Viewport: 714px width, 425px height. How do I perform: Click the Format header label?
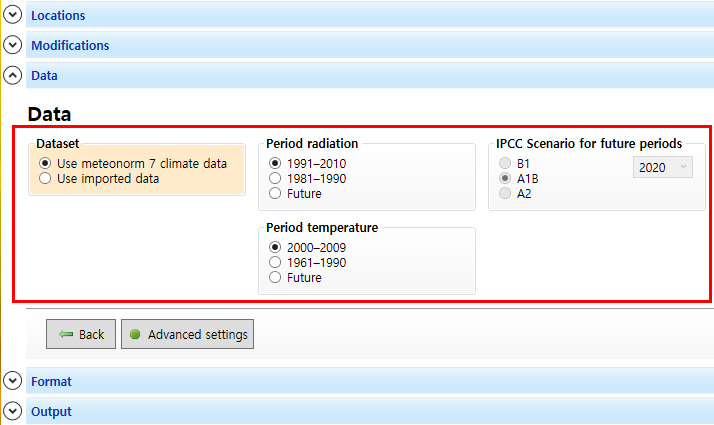click(51, 381)
